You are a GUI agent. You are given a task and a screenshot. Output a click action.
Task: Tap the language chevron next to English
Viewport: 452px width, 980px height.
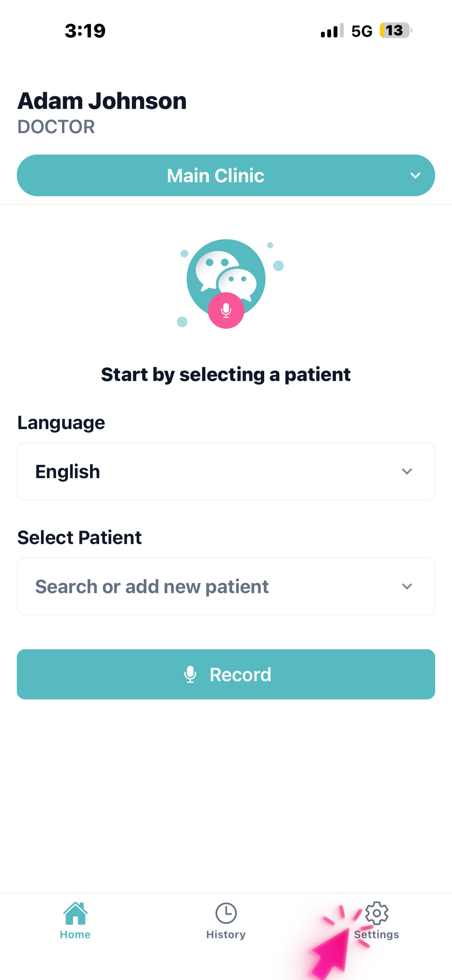click(x=407, y=471)
